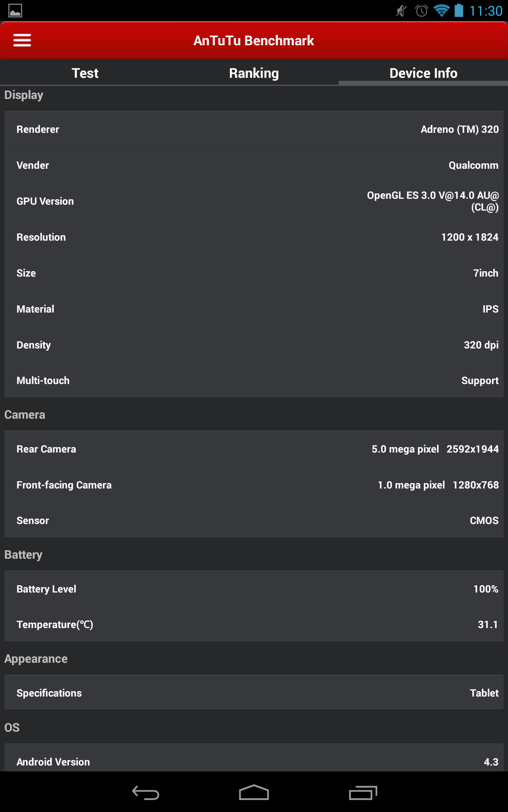Stay on the Device Info tab
This screenshot has width=508, height=812.
[x=423, y=73]
